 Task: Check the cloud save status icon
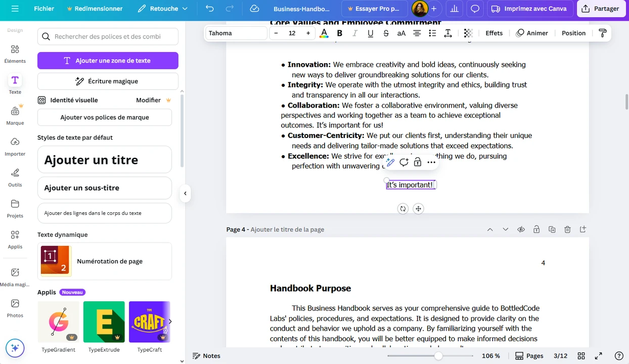254,9
